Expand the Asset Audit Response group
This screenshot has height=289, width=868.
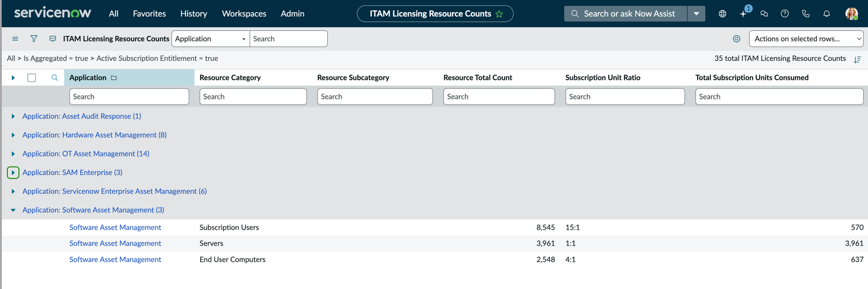13,116
